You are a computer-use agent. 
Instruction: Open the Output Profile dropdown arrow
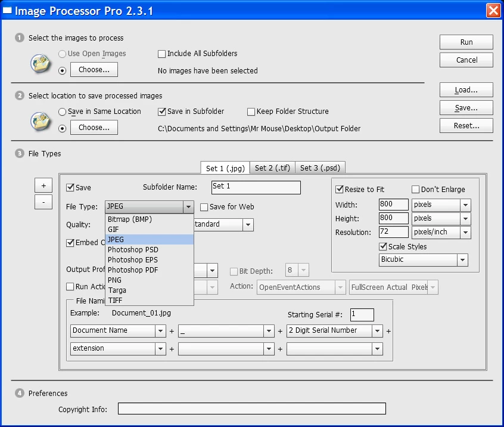(x=212, y=271)
